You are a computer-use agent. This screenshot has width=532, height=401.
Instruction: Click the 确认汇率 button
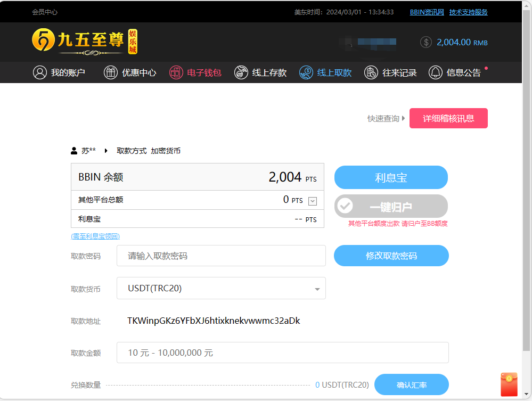pos(412,384)
